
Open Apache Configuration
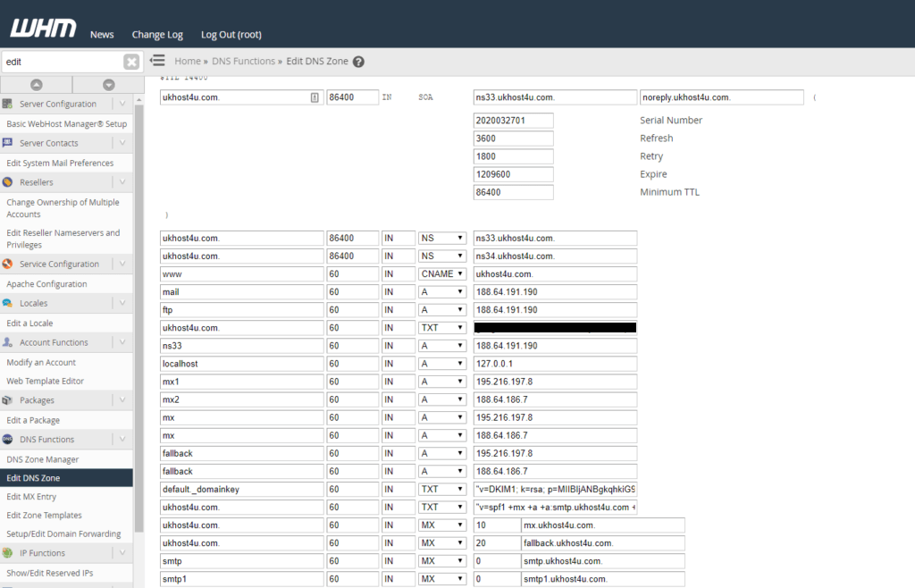point(46,283)
